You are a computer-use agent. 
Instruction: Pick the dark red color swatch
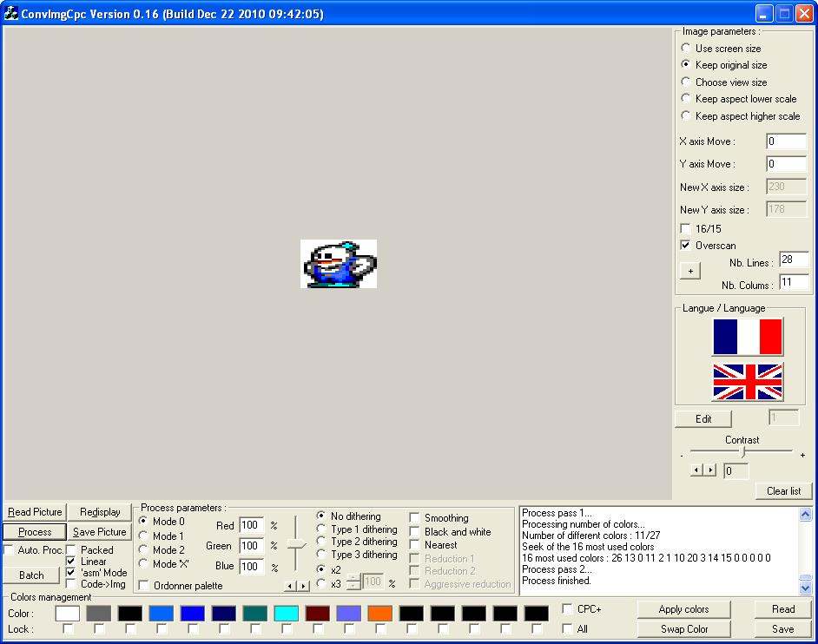[318, 614]
